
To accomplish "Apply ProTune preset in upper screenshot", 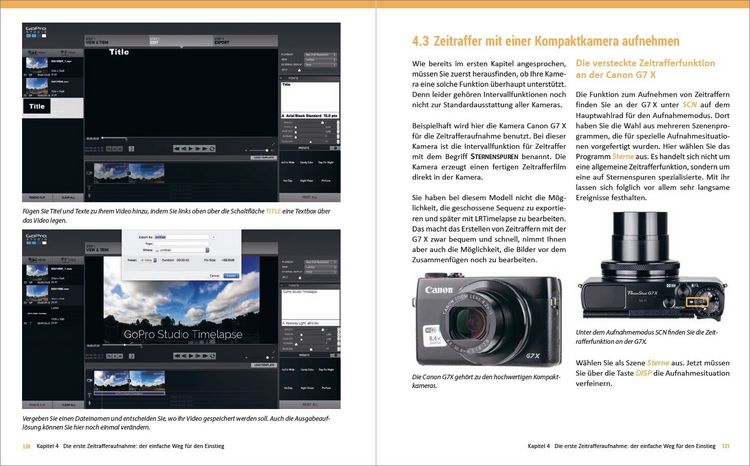I will coord(326,181).
